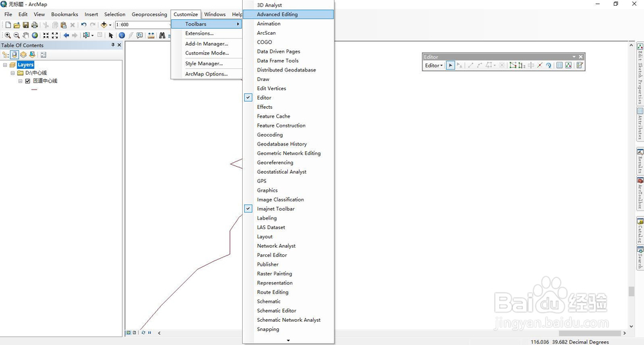Click the Edit Vertices icon in the Editor toolbar
Screen dimensions: 644x345
coord(513,65)
